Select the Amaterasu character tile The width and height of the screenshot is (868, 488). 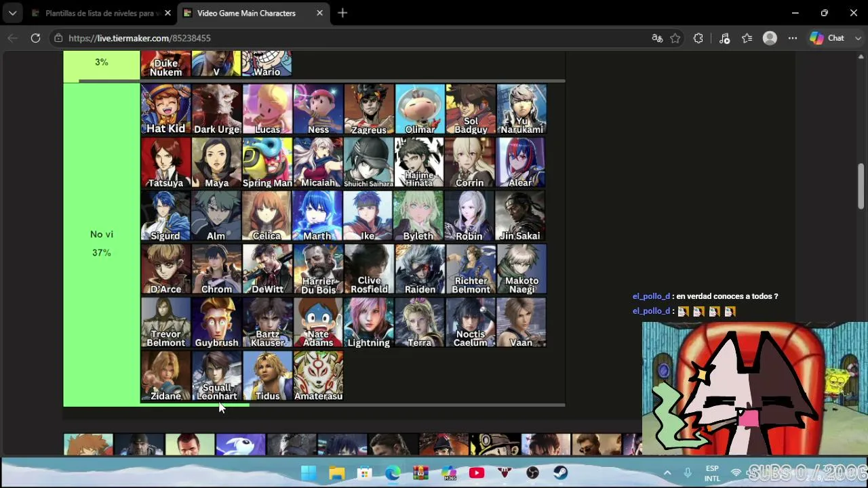318,376
